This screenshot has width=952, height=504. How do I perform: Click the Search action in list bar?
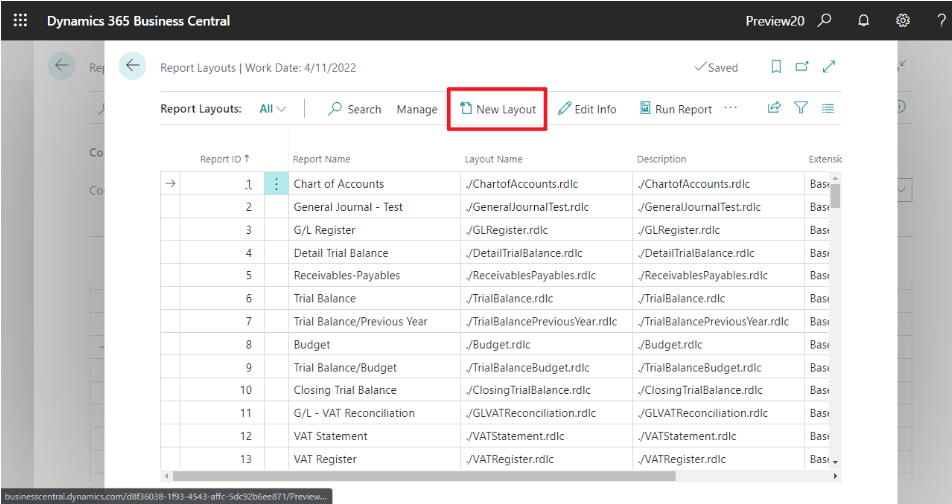(x=355, y=109)
